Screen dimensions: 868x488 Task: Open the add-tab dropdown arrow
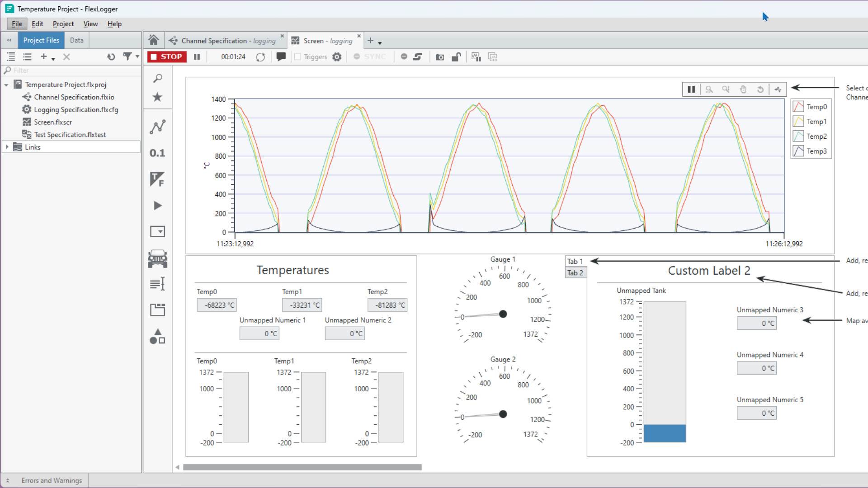(380, 43)
